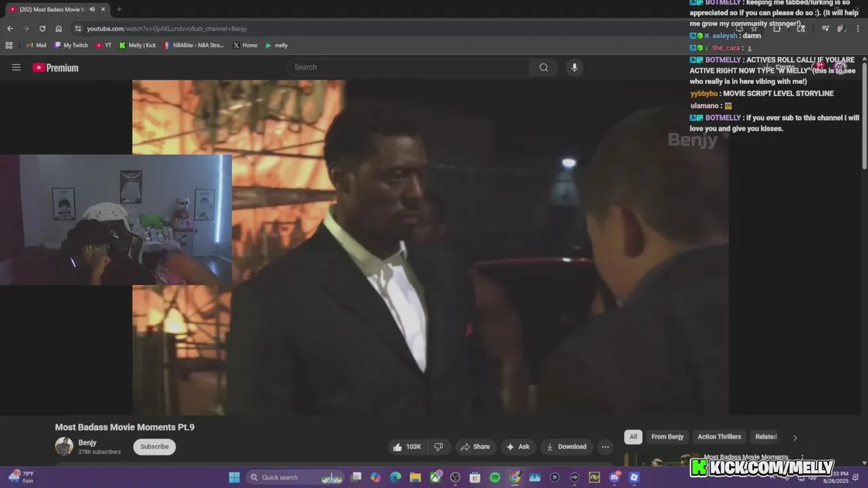868x488 pixels.
Task: Open the X Home bookmark
Action: [245, 45]
